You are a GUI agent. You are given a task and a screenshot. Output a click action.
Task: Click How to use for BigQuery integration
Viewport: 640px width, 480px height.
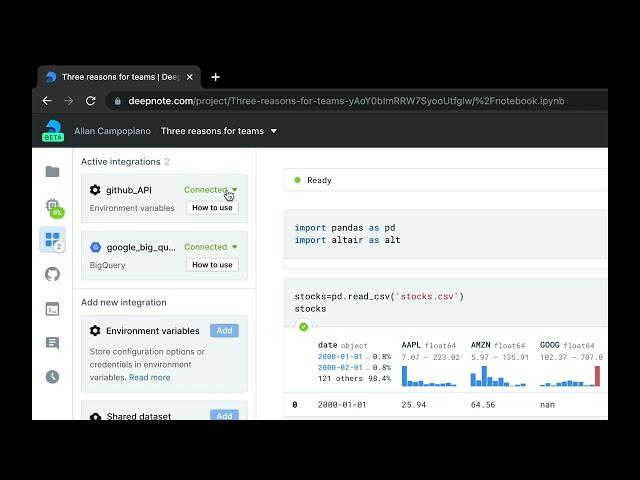(212, 265)
